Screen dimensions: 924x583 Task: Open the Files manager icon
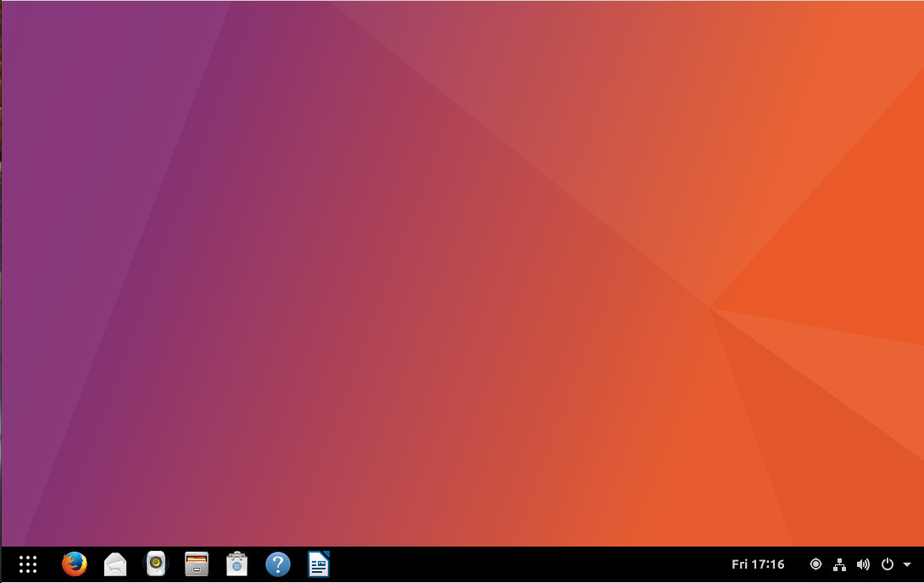pyautogui.click(x=196, y=564)
